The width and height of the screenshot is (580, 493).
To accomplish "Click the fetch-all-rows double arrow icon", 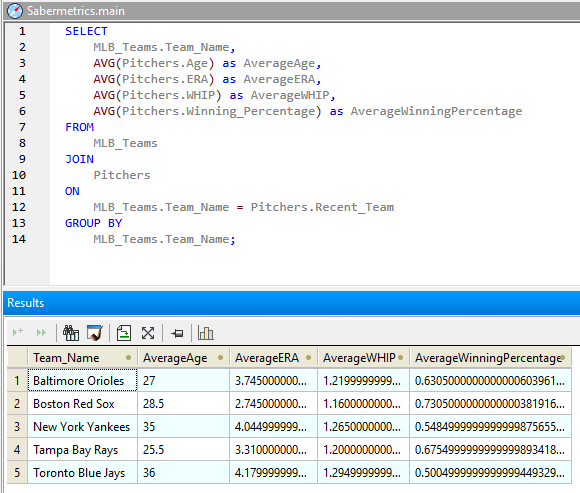I will pos(41,332).
